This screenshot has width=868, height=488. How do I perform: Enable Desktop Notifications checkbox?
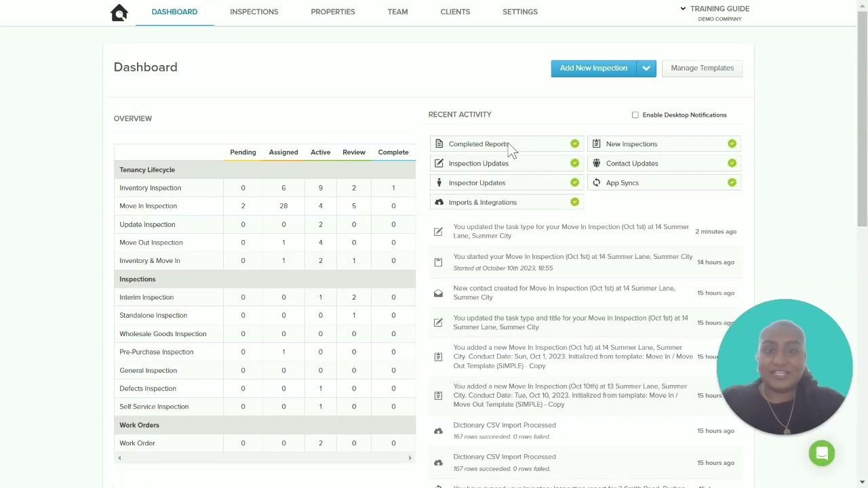[635, 115]
